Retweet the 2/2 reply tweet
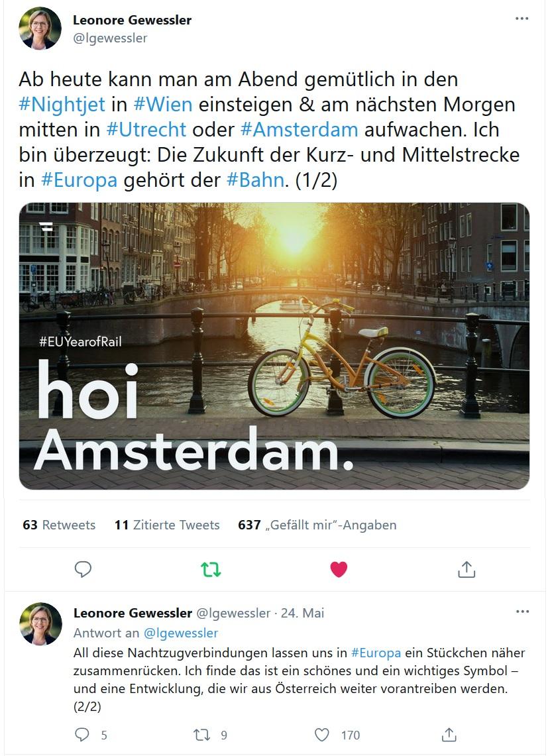The height and width of the screenshot is (756, 548). pyautogui.click(x=201, y=735)
